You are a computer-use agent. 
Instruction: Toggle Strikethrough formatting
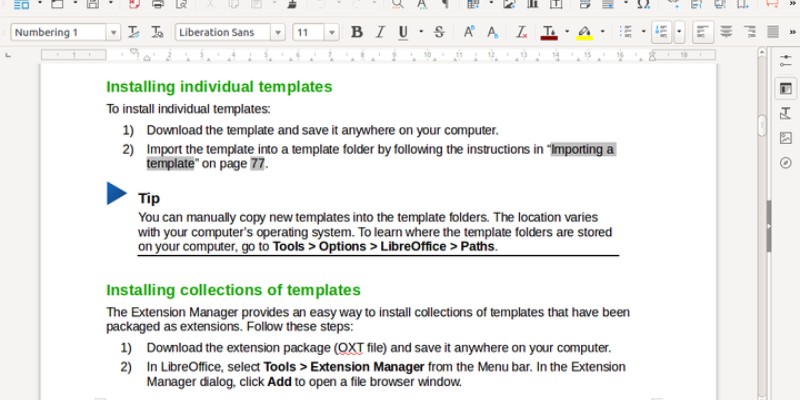[439, 32]
